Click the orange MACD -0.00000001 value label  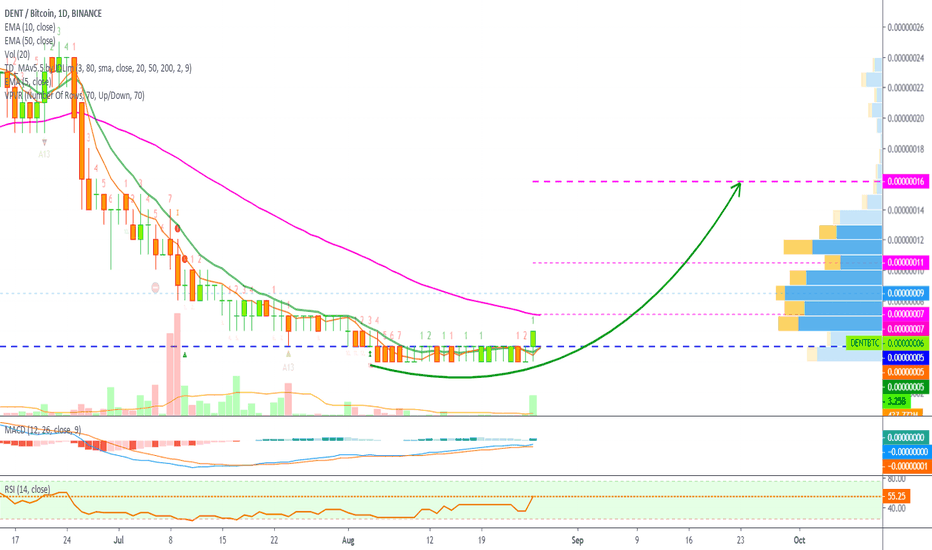(906, 466)
